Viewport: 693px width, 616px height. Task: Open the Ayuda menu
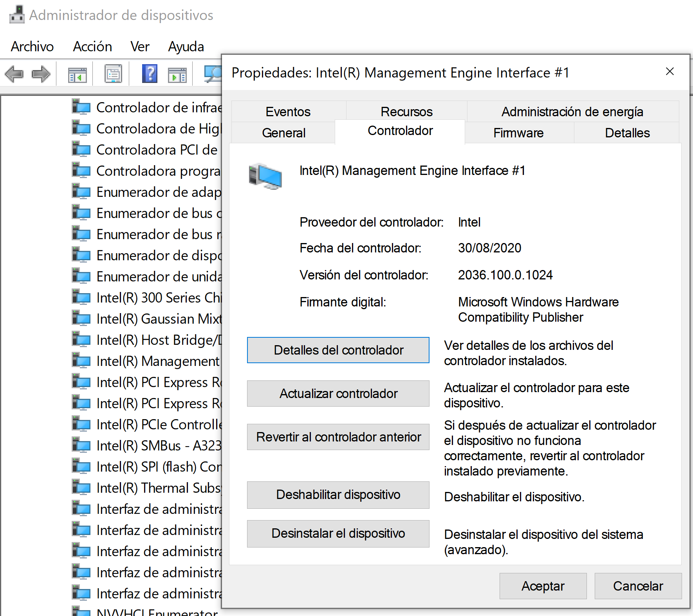[186, 47]
